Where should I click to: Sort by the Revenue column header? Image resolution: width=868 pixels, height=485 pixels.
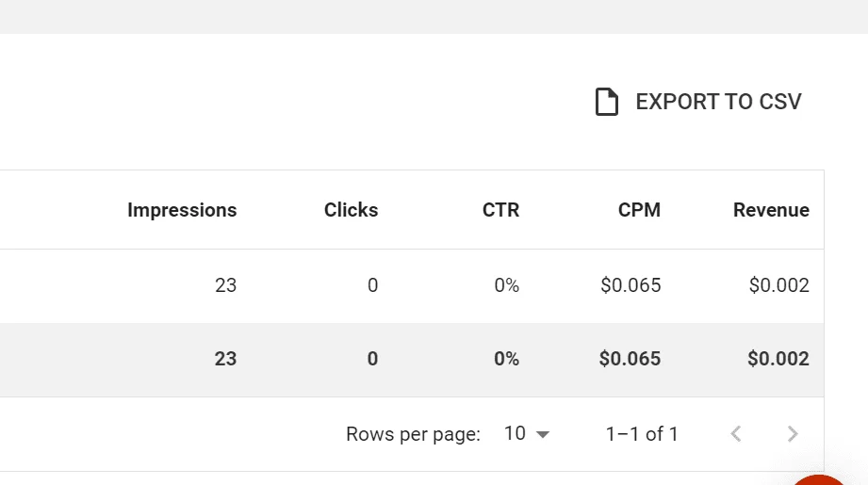click(771, 210)
